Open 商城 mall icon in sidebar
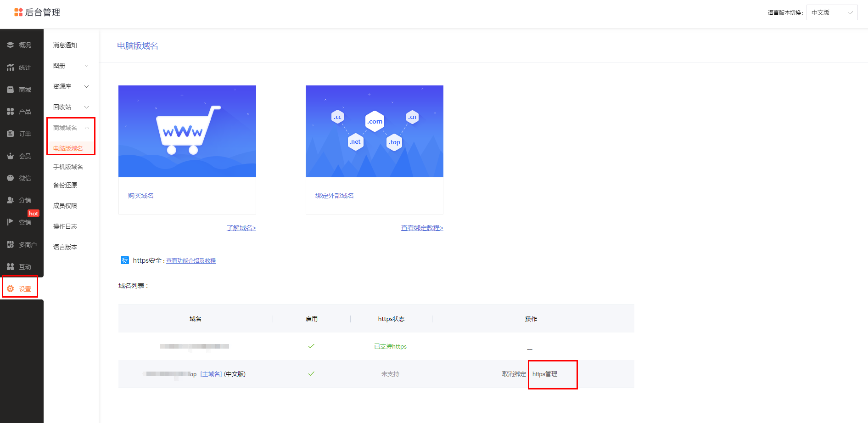Screen dimensions: 868x423 [x=10, y=90]
